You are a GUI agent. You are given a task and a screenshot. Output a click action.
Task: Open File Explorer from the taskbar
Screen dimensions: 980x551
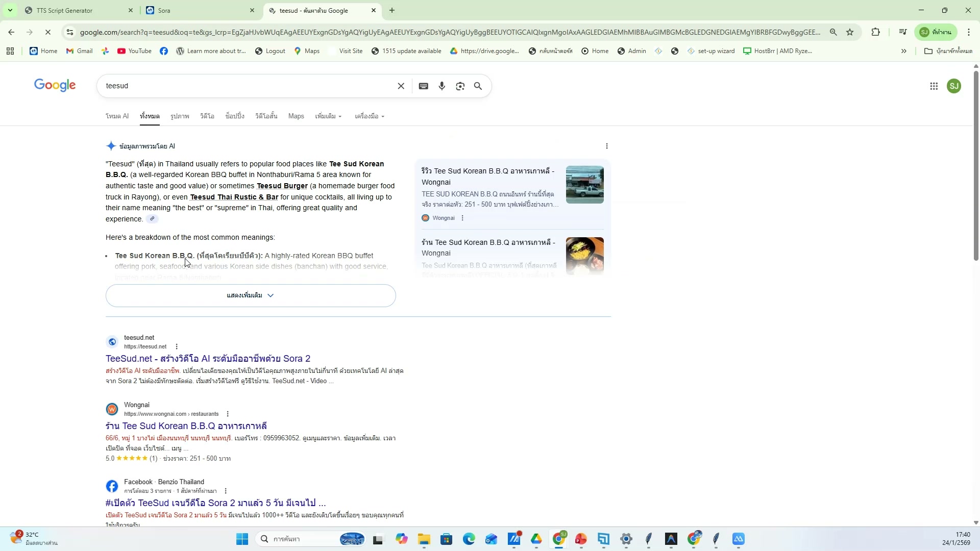click(424, 539)
